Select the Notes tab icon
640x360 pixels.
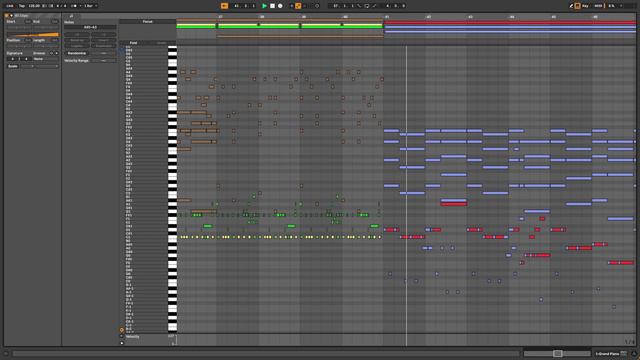(71, 16)
